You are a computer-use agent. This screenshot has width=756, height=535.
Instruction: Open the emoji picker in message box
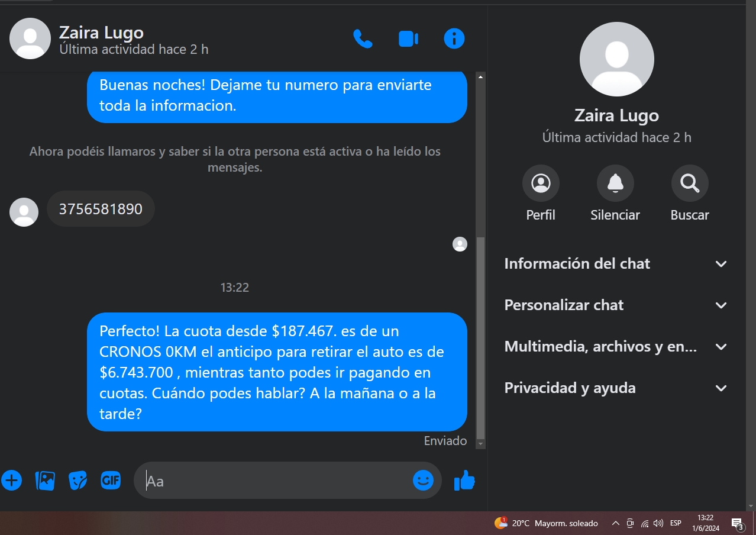tap(423, 480)
